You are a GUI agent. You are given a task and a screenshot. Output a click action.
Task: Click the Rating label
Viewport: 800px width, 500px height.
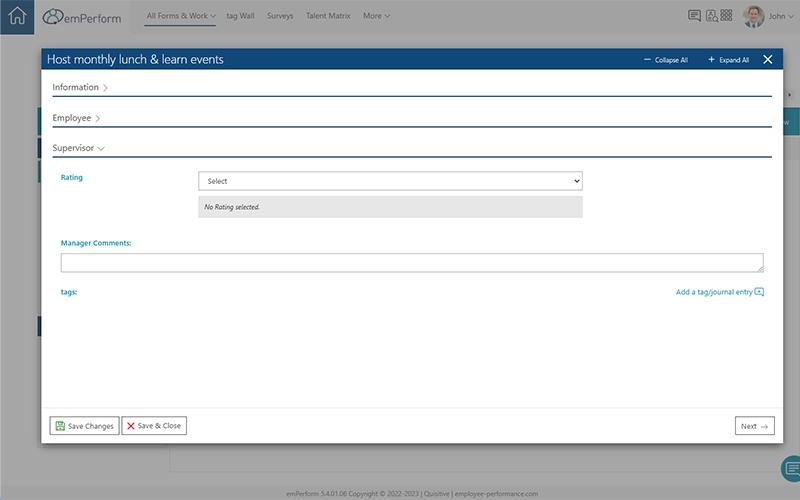(x=71, y=178)
